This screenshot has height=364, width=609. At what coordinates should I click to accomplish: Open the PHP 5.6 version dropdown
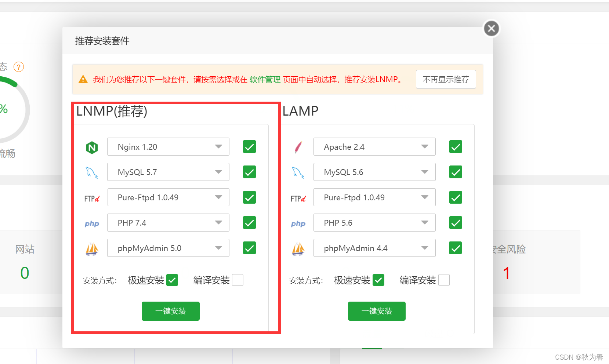(x=374, y=223)
